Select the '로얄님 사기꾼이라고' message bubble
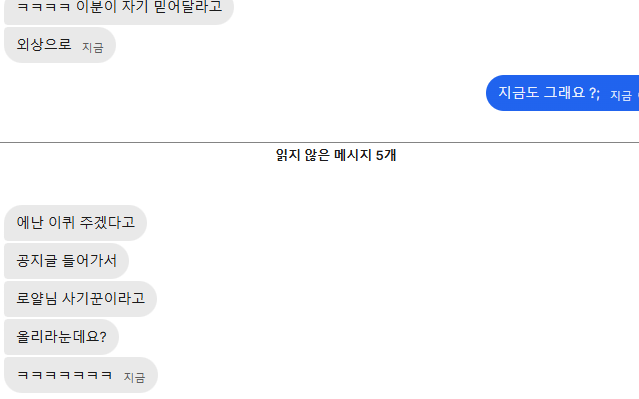 (x=80, y=299)
